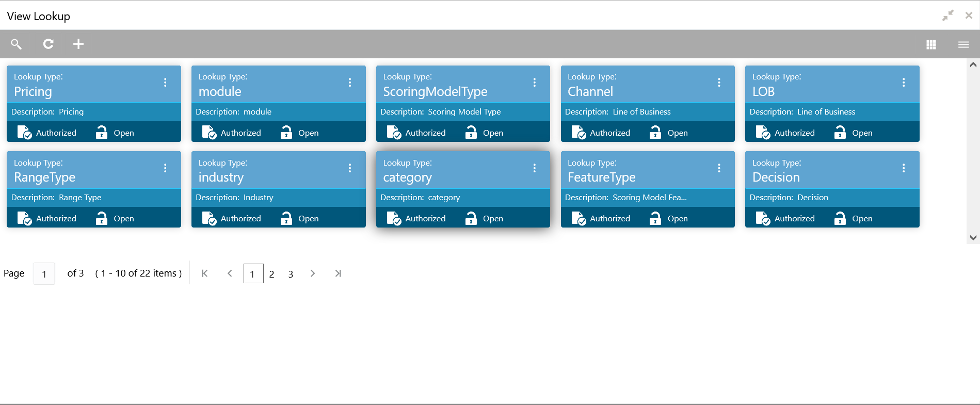
Task: Click Open lock icon on Decision card
Action: [840, 219]
